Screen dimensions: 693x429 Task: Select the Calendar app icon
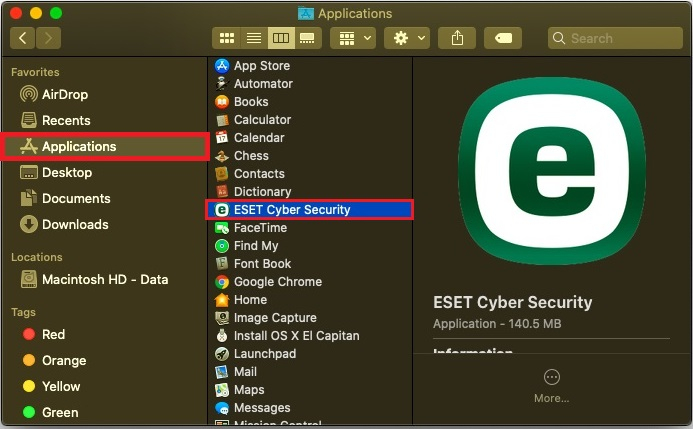coord(222,138)
